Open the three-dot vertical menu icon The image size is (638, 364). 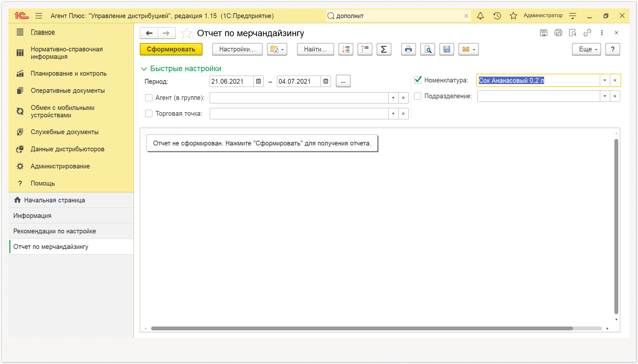point(602,33)
